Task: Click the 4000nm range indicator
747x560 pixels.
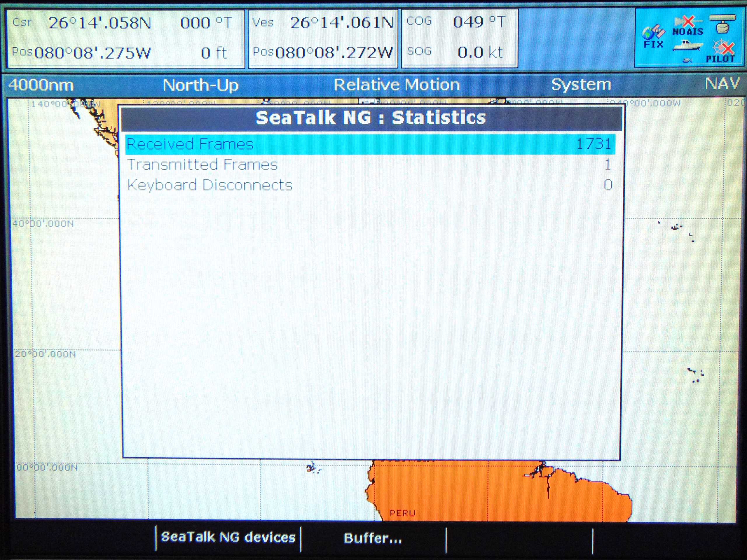Action: (41, 85)
